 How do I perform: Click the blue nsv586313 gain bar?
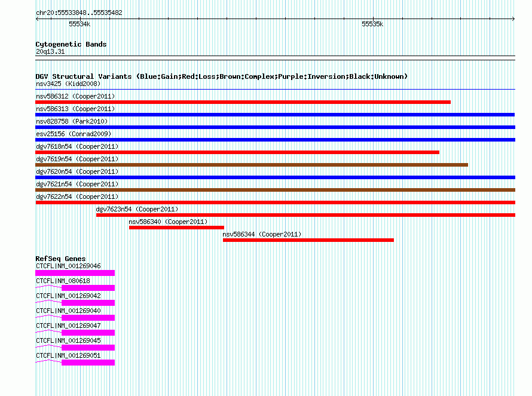pos(275,115)
